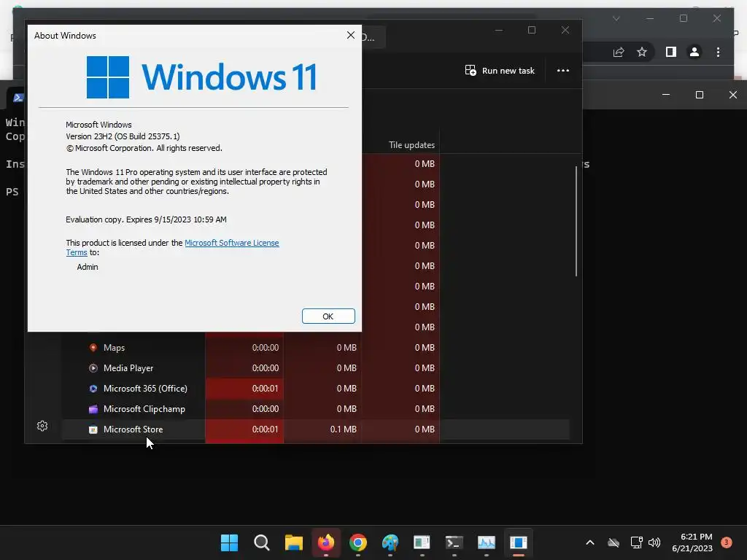Screen dimensions: 747x560
Task: Open Chrome's three-dot menu
Action: (718, 52)
